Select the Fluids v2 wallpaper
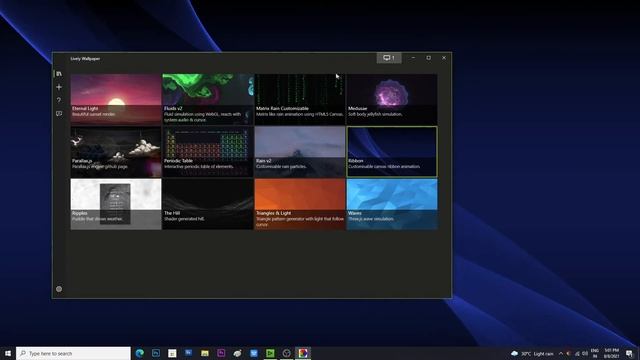 [x=208, y=99]
